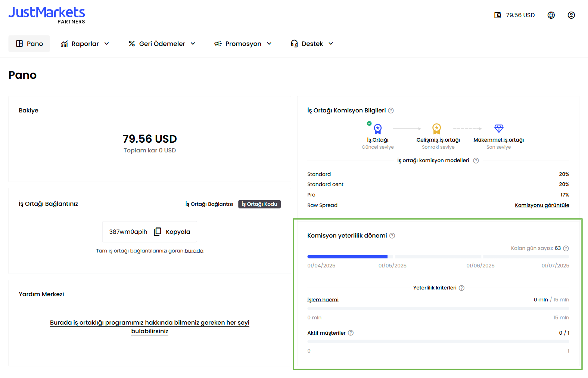Expand the Raporlar dropdown arrow
This screenshot has height=378, width=588.
(107, 44)
